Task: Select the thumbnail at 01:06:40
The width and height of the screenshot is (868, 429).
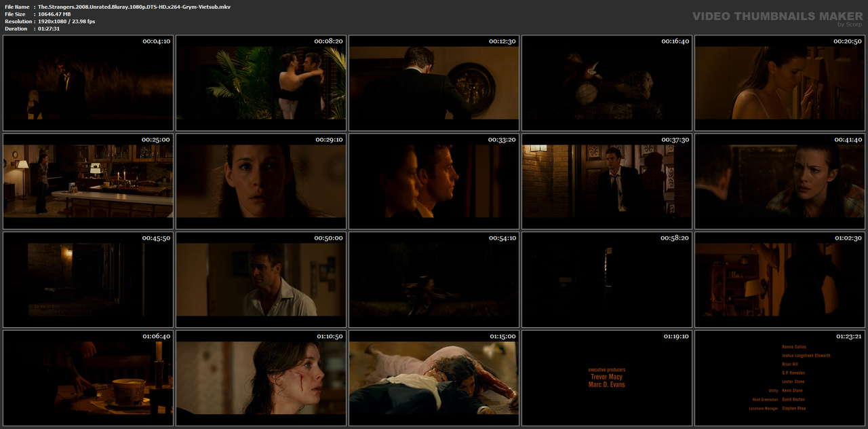Action: (88, 378)
